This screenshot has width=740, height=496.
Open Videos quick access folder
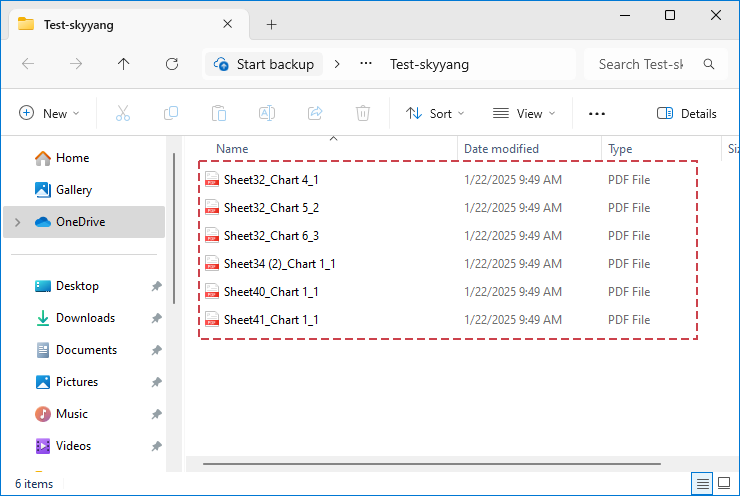73,446
